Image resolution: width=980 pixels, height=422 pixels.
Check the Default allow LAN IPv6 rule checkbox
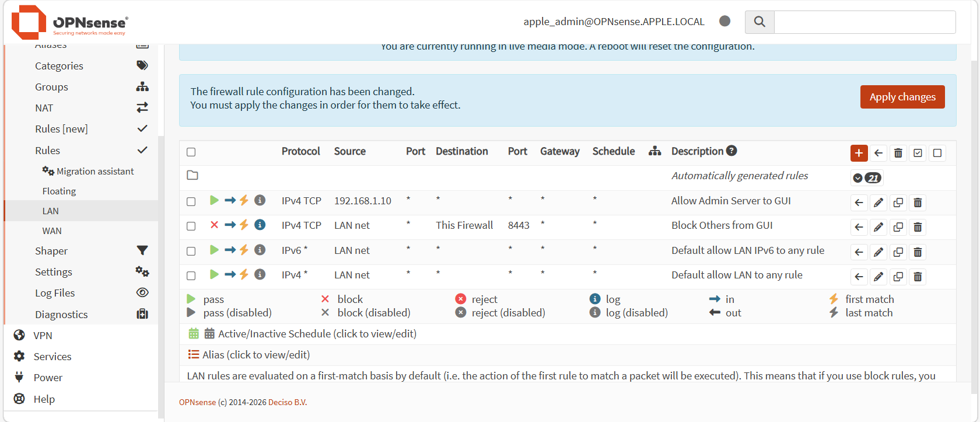(x=191, y=251)
